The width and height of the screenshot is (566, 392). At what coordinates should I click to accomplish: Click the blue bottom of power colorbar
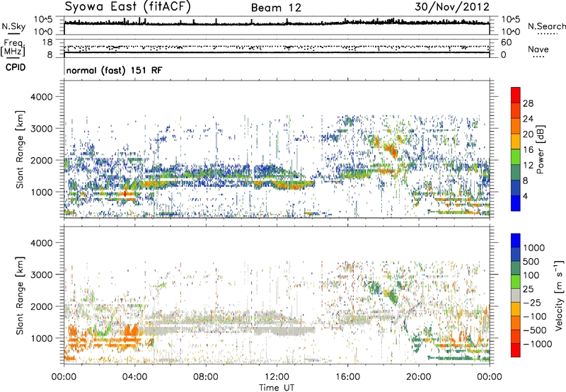(516, 204)
